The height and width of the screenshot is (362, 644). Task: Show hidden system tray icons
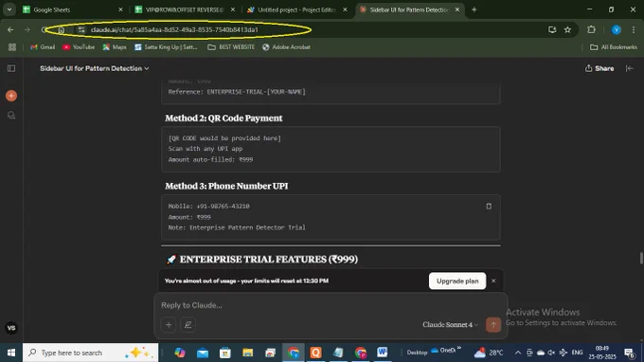518,353
